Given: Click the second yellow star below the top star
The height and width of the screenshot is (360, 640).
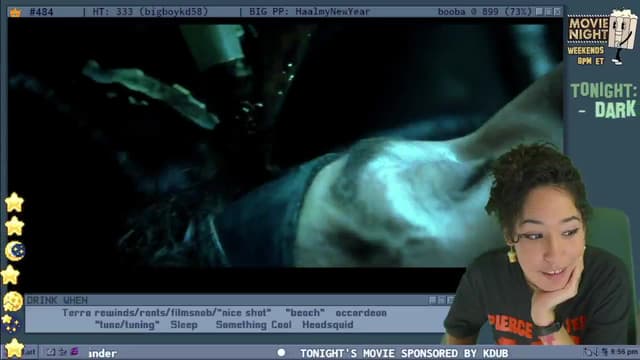Looking at the screenshot, I should [x=14, y=226].
